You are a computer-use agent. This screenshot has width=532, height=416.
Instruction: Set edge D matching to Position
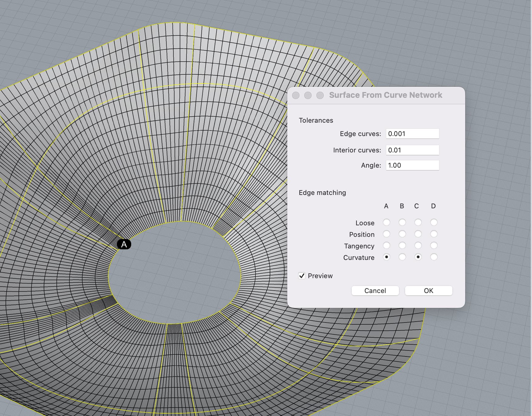pyautogui.click(x=434, y=234)
